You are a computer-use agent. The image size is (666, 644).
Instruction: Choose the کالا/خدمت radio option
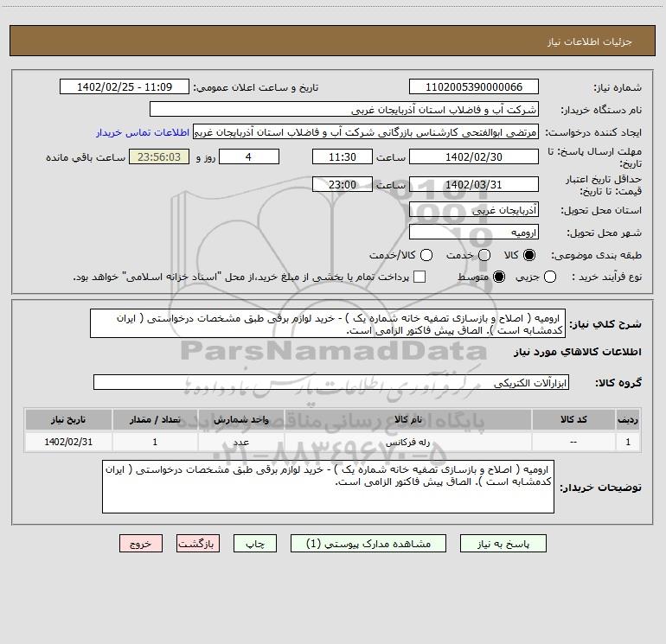426,255
